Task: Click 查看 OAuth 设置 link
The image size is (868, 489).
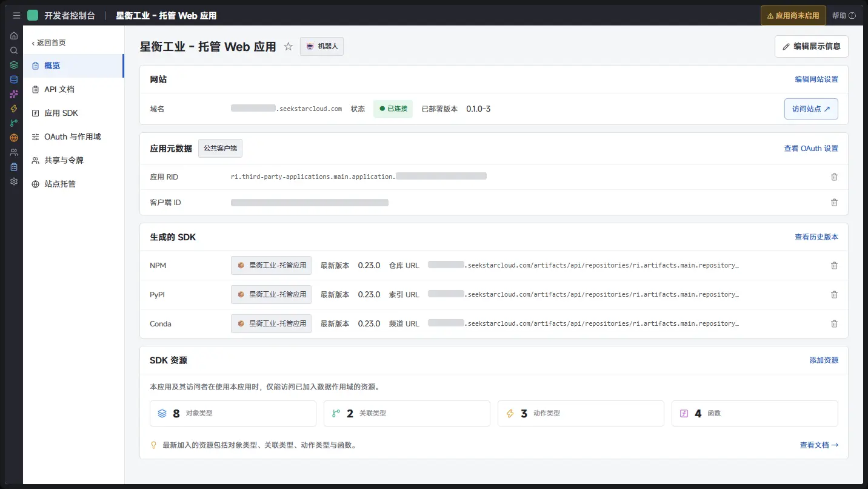Action: [811, 148]
